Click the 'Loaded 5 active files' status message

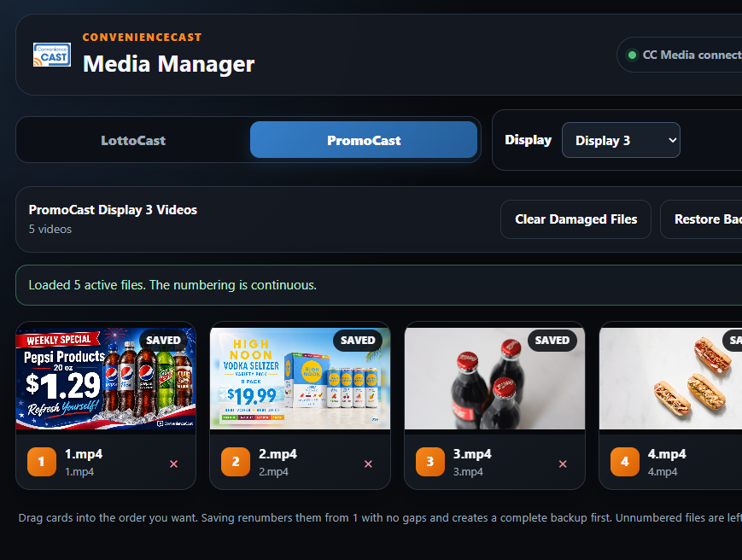tap(172, 285)
